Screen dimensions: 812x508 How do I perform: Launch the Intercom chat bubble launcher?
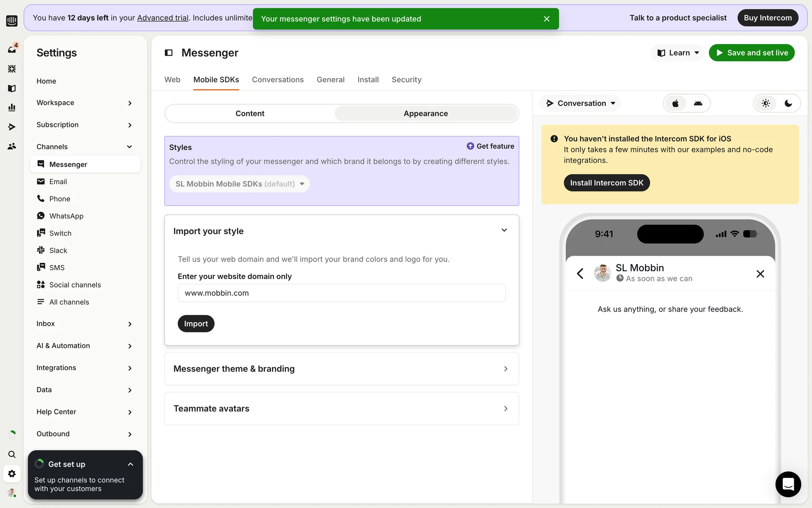(788, 484)
